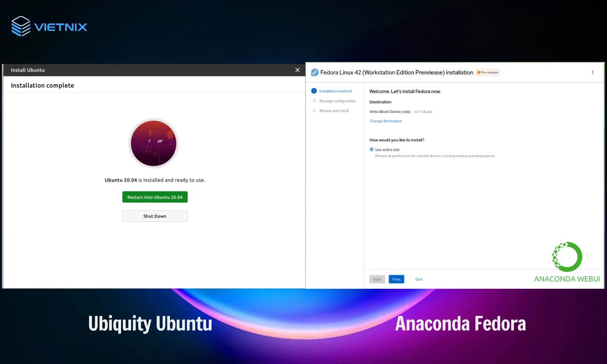
Task: Click the Vietnix logo
Action: pos(49,26)
